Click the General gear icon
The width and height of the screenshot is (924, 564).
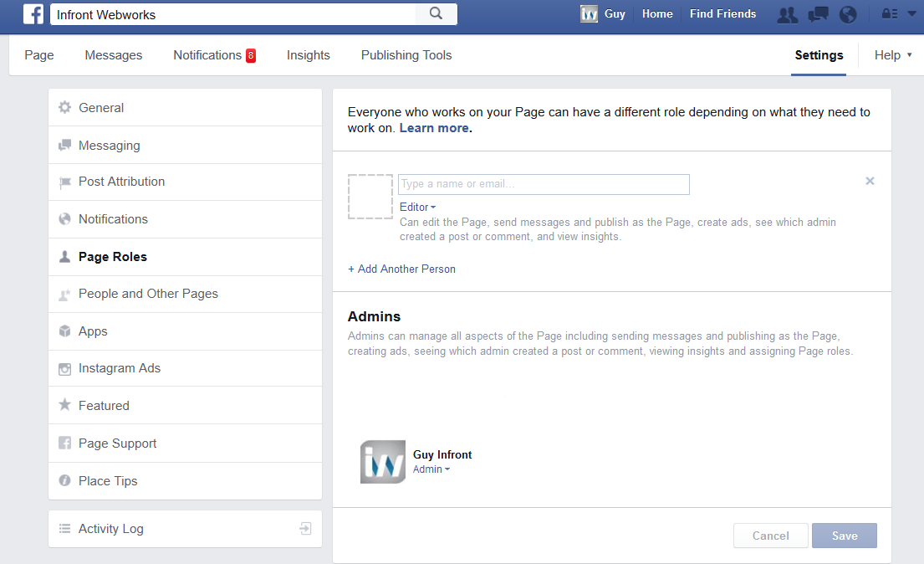pyautogui.click(x=65, y=107)
